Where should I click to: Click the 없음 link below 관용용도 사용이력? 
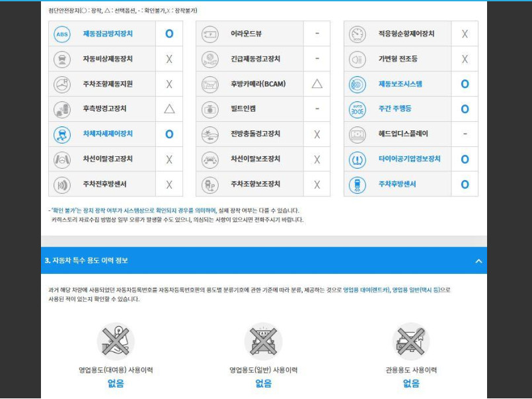point(411,382)
